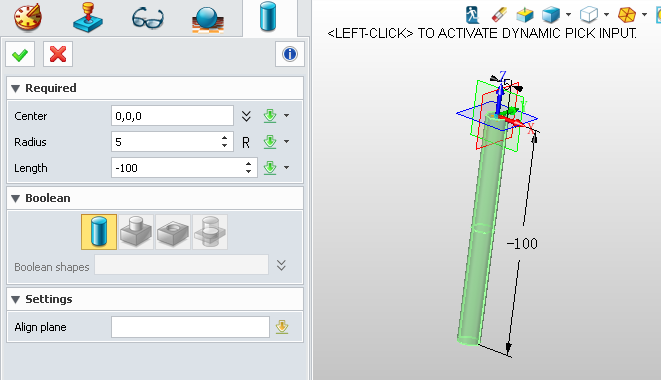Confirm with the green checkmark button
Viewport: 661px width, 380px height.
tap(20, 54)
